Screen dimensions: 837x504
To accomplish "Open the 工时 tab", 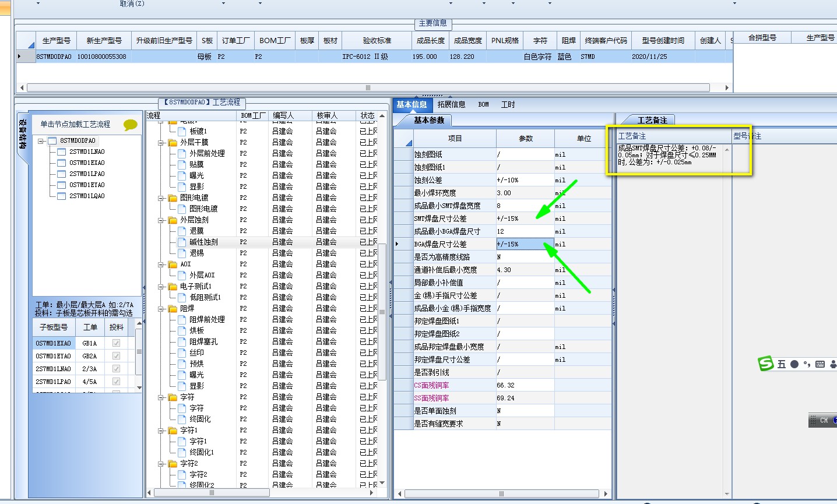I will point(508,104).
